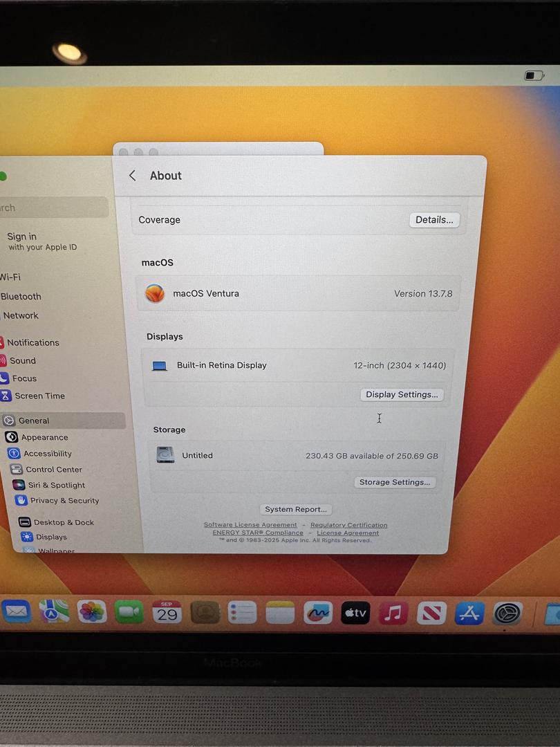This screenshot has width=560, height=747.
Task: Open FaceTime from the Dock
Action: 129,612
